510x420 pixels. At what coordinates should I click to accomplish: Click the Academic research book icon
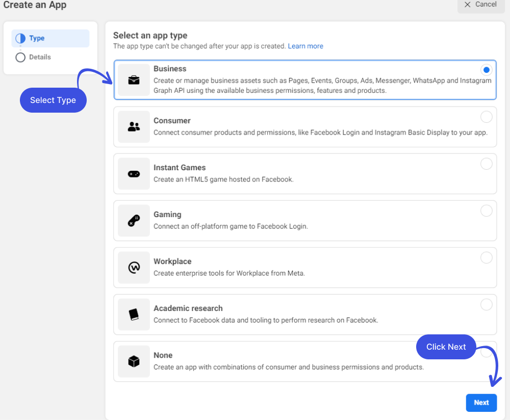point(134,314)
